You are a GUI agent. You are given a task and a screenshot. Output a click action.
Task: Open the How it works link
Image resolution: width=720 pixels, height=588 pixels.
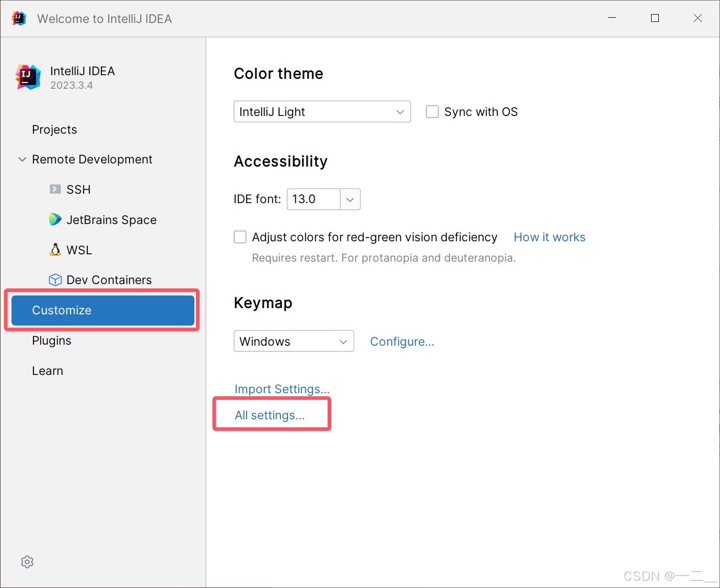click(x=550, y=237)
